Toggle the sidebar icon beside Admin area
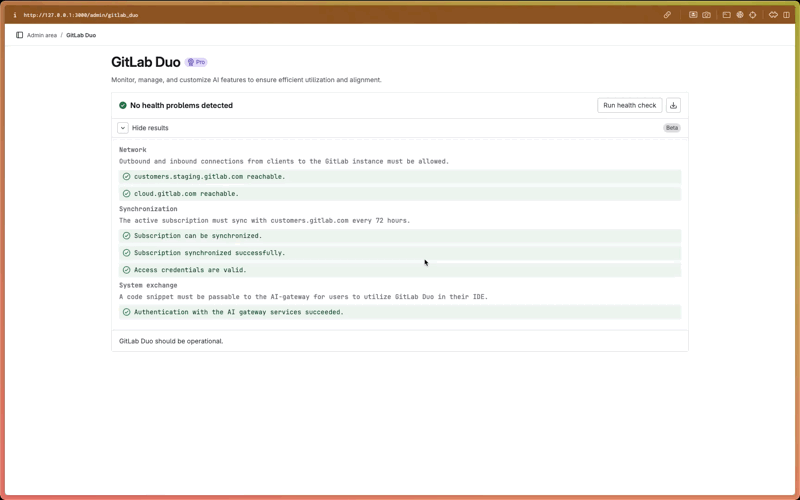800x500 pixels. [19, 35]
